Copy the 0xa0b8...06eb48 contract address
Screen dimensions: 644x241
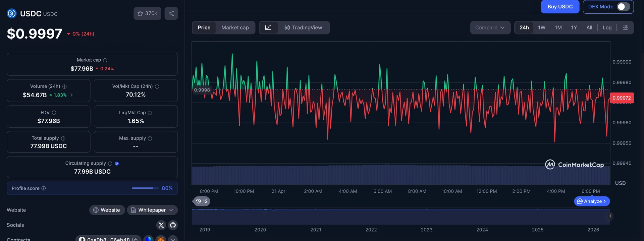pyautogui.click(x=135, y=239)
